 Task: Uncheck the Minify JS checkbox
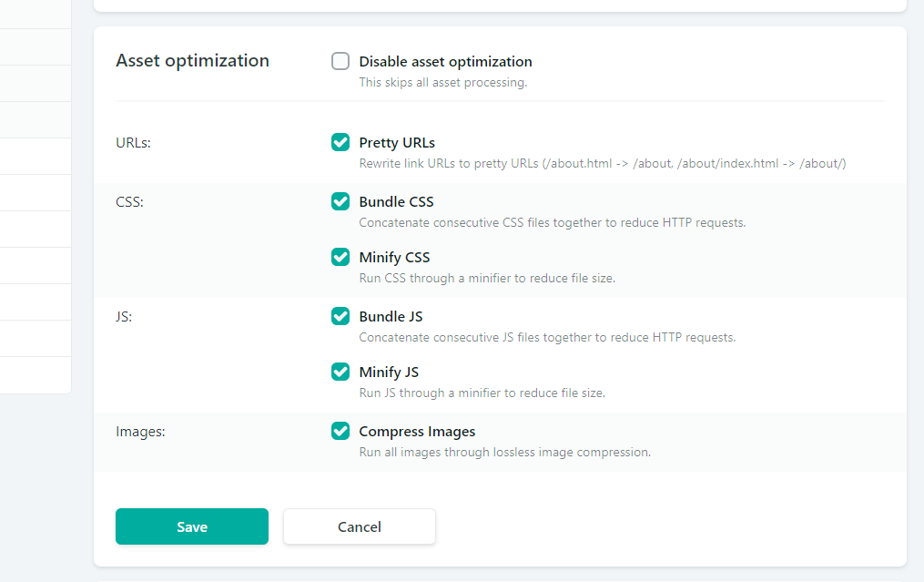pos(340,372)
